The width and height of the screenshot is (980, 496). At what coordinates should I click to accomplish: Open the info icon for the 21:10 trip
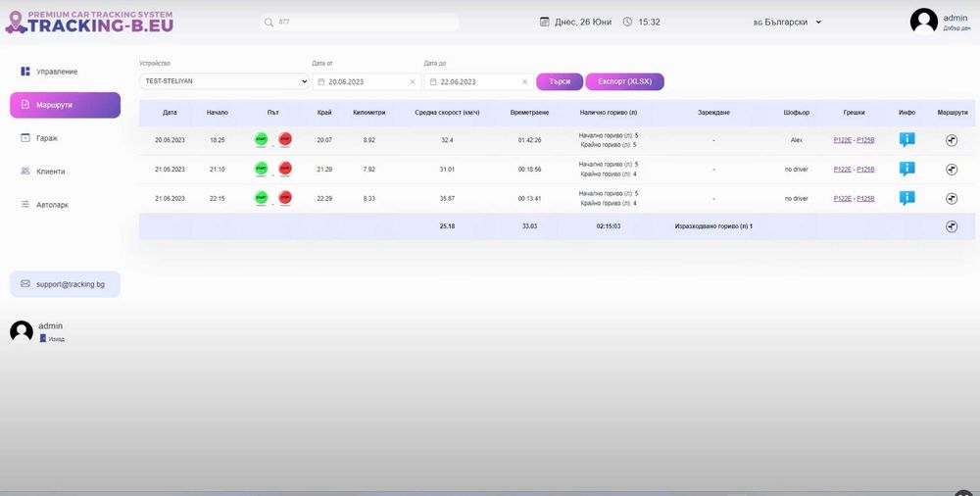point(906,169)
